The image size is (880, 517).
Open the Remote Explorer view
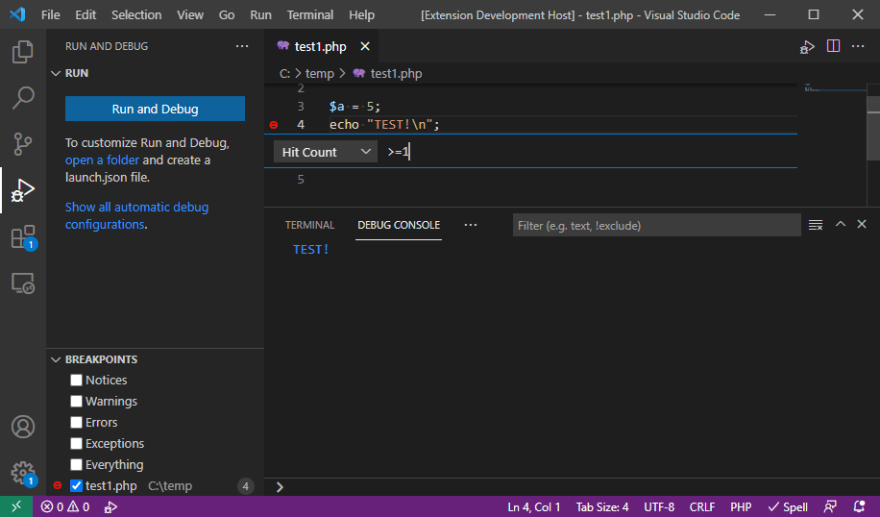22,283
